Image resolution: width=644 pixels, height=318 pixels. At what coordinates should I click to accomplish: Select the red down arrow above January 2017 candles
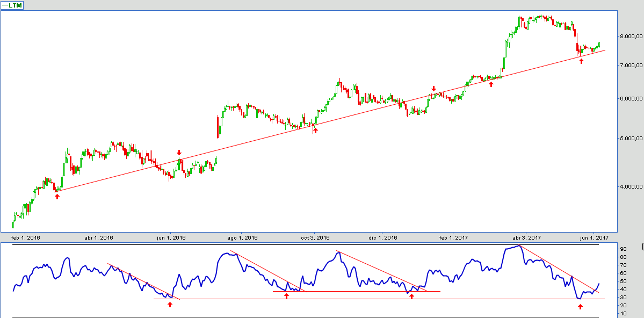point(433,89)
